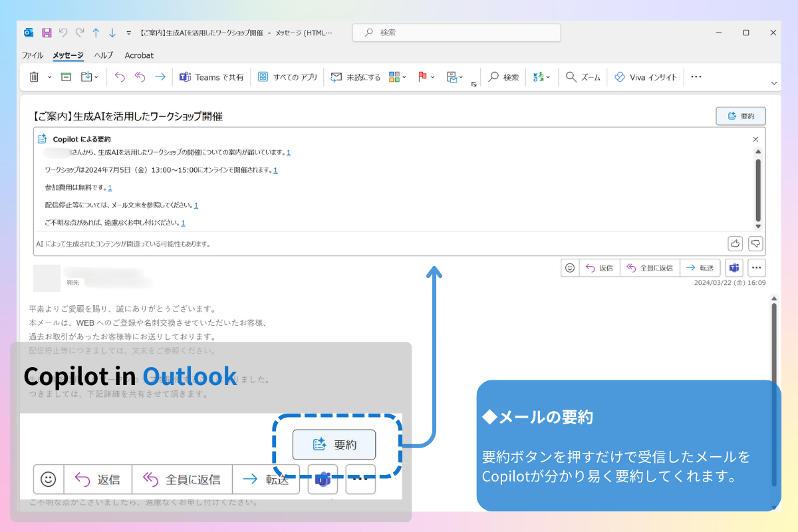The image size is (798, 532).
Task: Open the rules envelope dropdown in ribbon
Action: [x=456, y=77]
